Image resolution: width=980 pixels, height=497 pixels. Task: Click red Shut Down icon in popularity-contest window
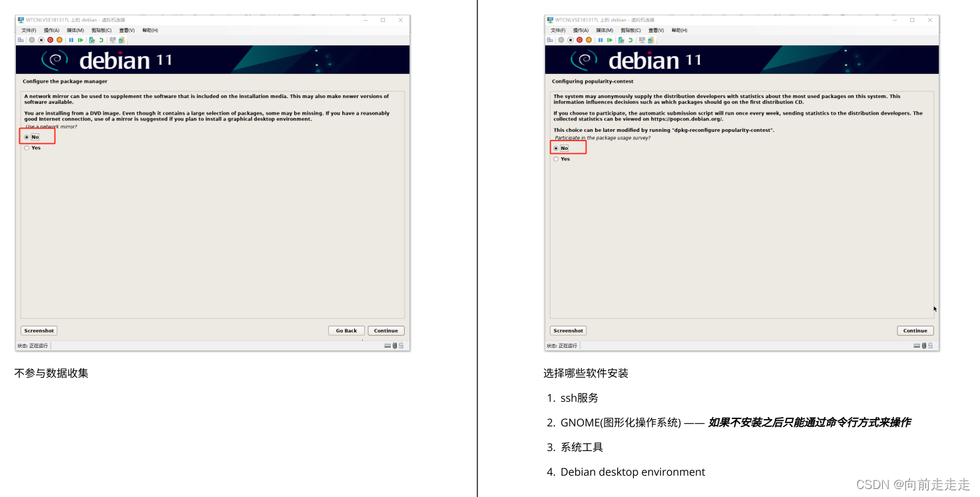coord(579,40)
